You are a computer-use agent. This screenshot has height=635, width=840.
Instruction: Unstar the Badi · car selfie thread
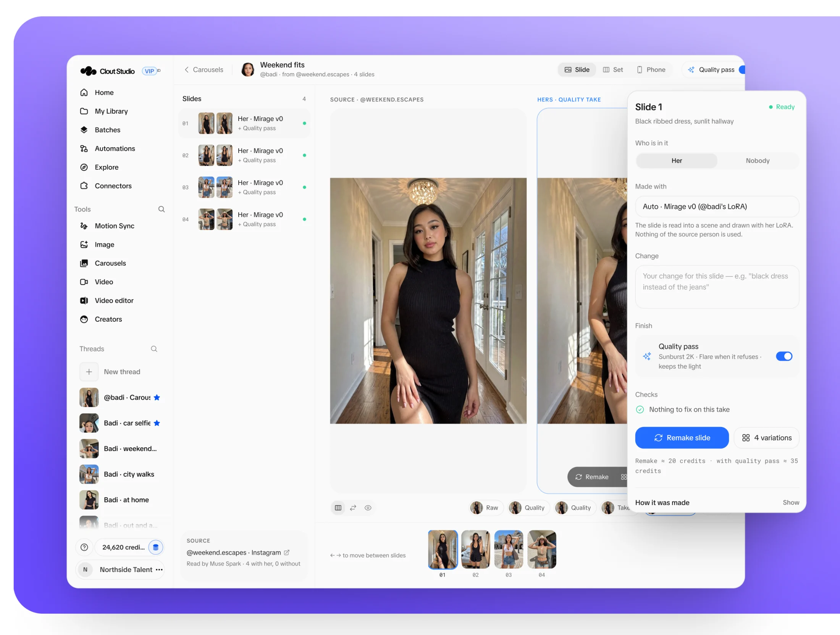coord(157,423)
